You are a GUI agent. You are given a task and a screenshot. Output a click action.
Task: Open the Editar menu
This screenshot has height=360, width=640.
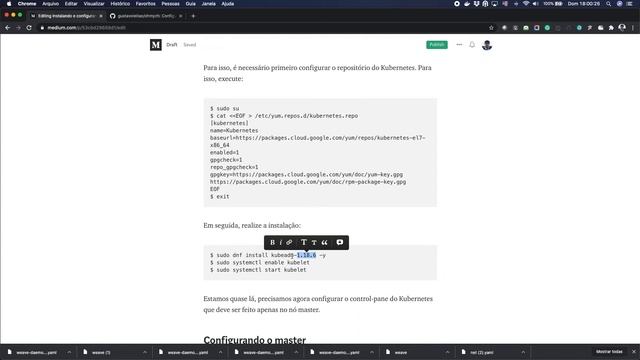[71, 4]
